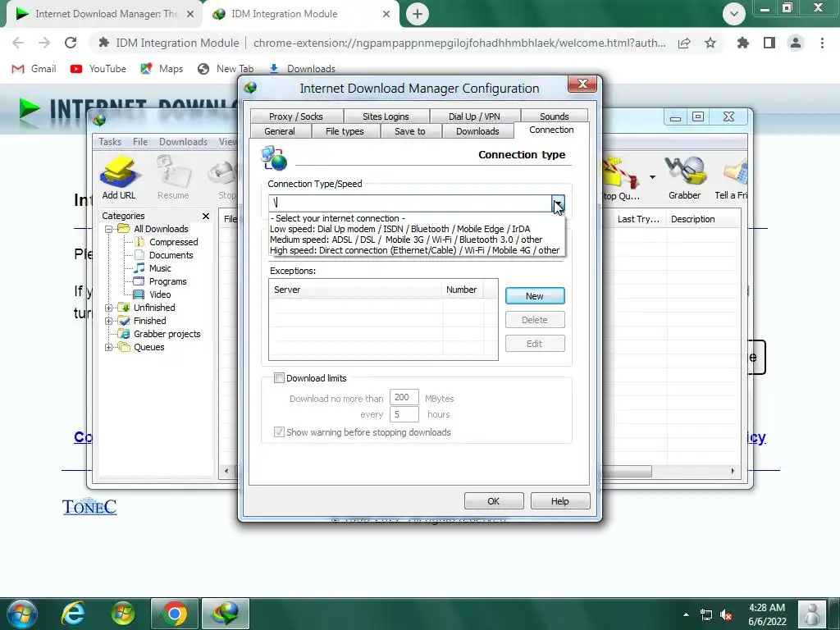Open File menu in IDM window
Viewport: 840px width, 630px height.
pyautogui.click(x=140, y=141)
